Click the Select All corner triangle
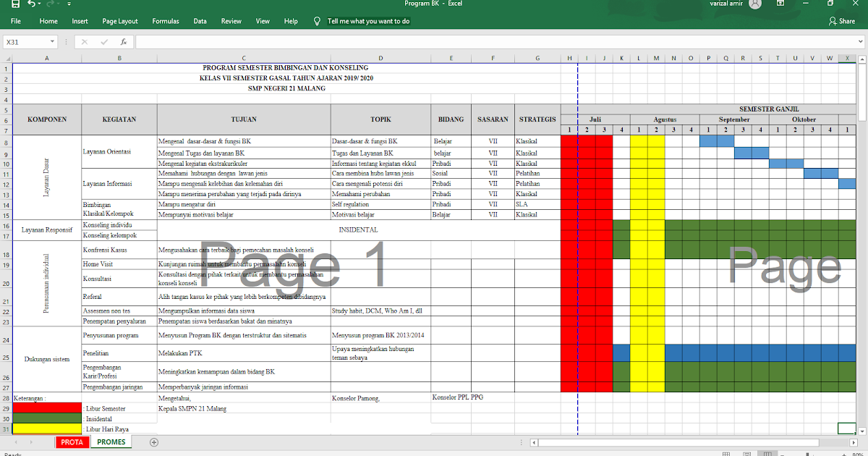Viewport: 868px width, 456px height. tap(7, 58)
